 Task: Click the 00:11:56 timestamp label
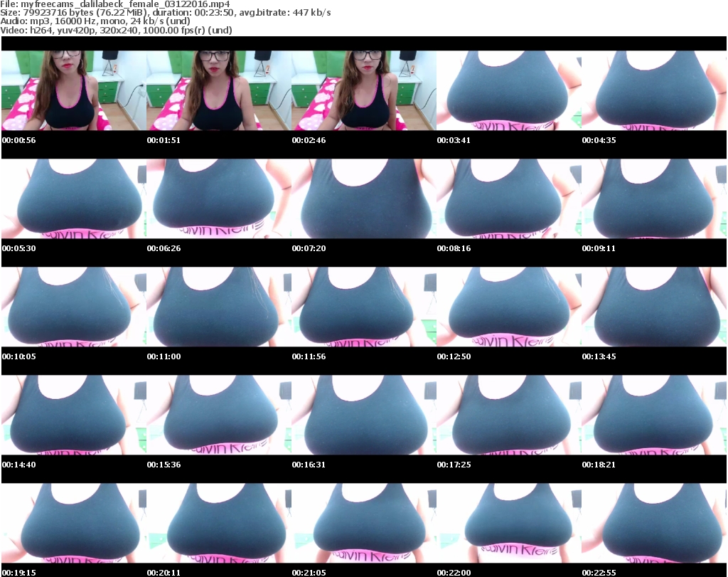point(309,356)
